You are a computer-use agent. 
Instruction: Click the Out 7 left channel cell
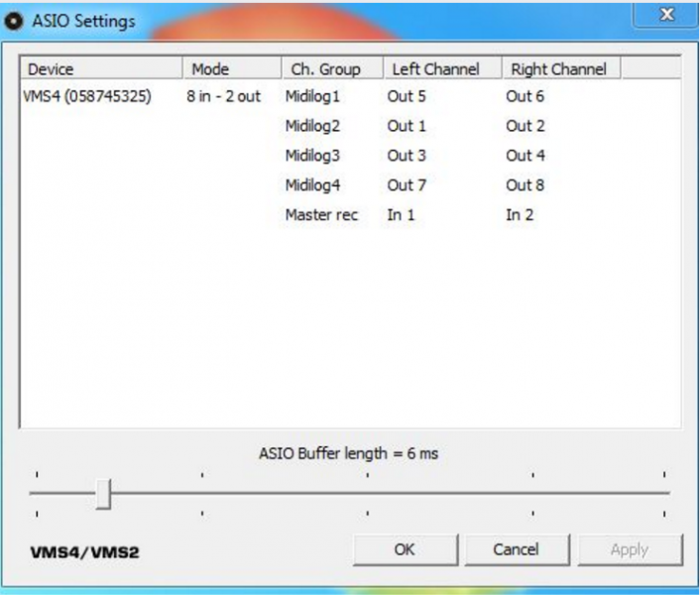(407, 185)
